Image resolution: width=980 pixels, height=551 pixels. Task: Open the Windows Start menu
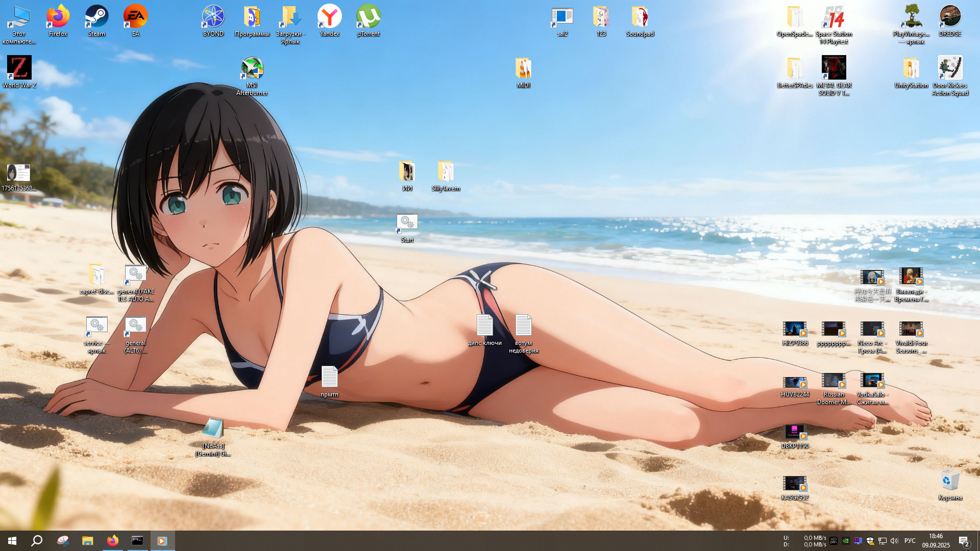[12, 541]
